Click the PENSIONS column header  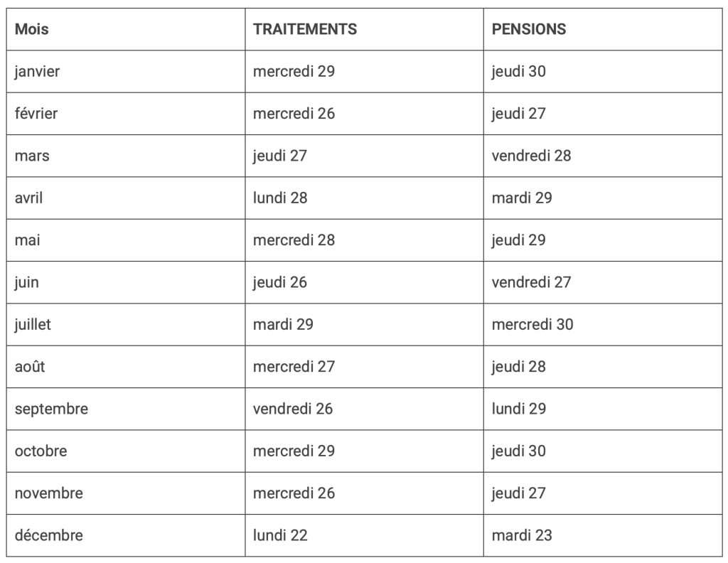coord(529,30)
